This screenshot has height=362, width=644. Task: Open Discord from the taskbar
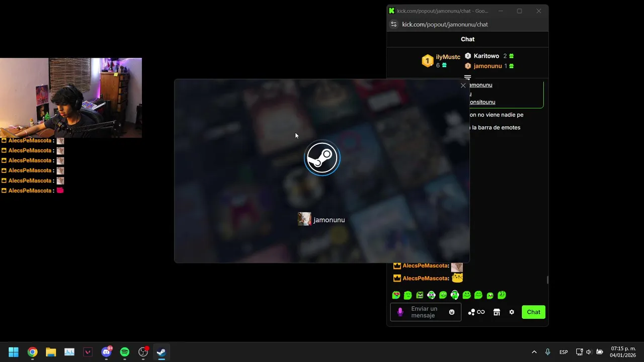pyautogui.click(x=107, y=352)
